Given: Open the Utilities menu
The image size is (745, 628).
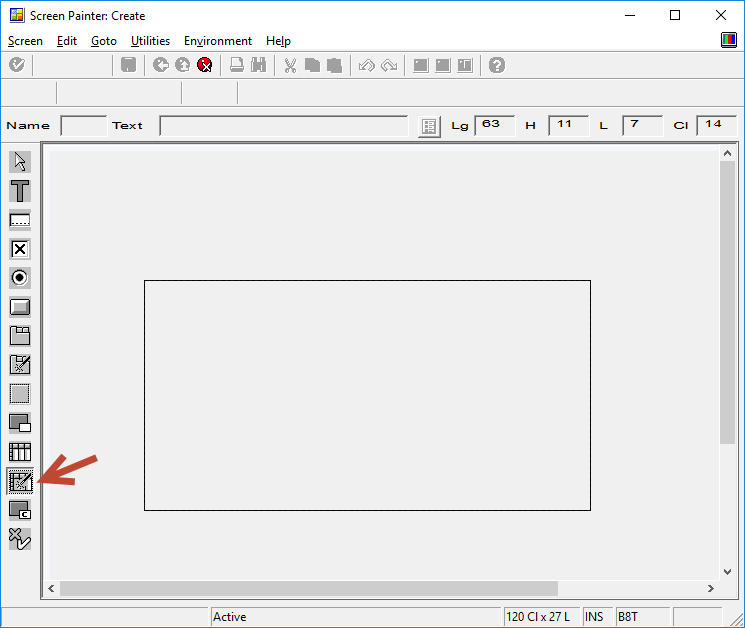Looking at the screenshot, I should pos(150,41).
